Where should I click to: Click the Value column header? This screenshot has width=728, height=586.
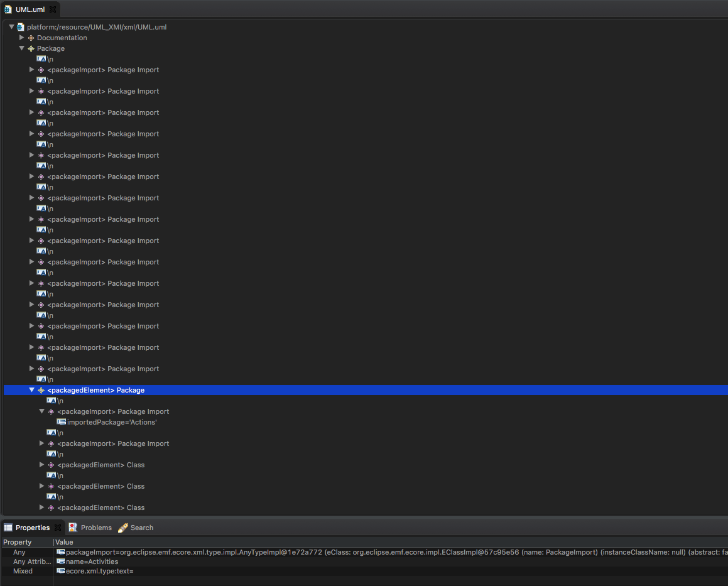coord(64,542)
